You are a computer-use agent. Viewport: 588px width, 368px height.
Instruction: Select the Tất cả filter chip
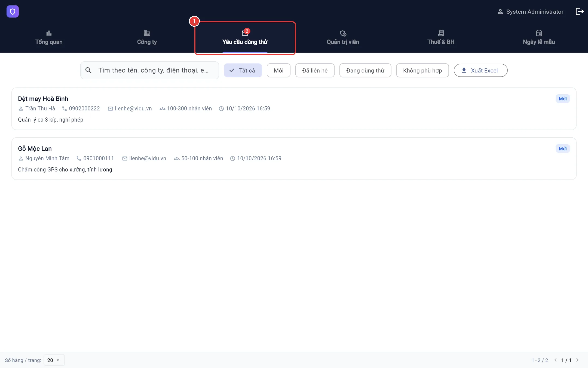[x=243, y=70]
